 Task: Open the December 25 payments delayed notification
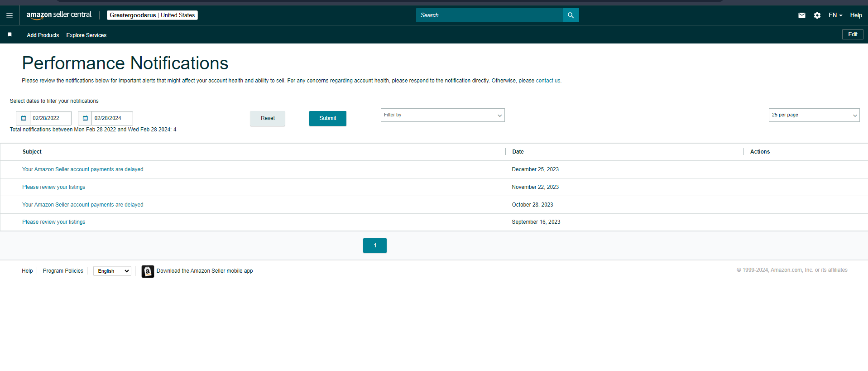83,169
